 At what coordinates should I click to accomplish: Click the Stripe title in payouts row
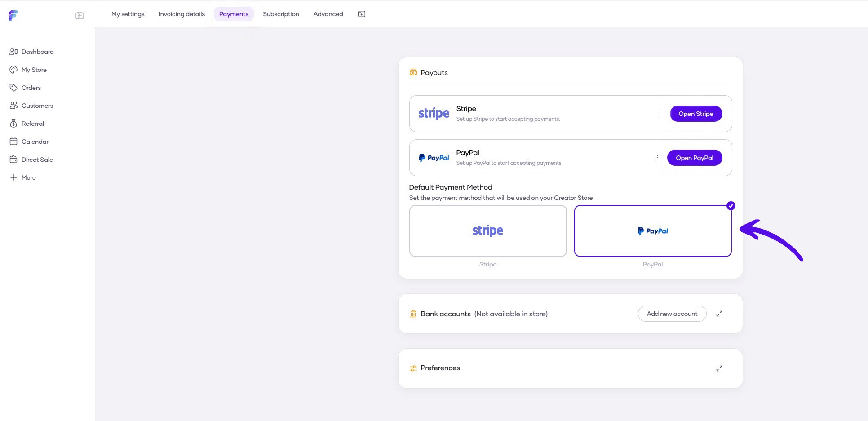[466, 109]
